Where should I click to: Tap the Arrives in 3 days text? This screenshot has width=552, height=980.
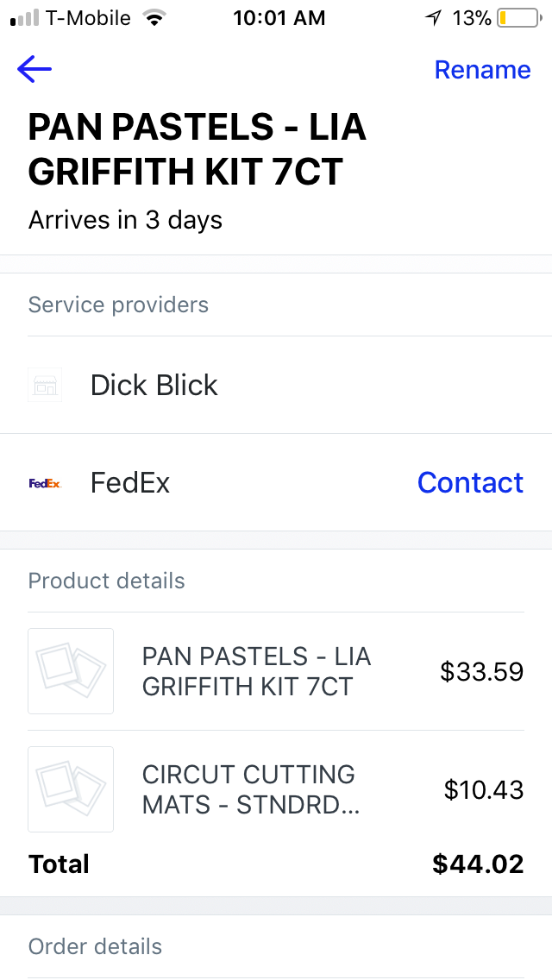tap(125, 220)
